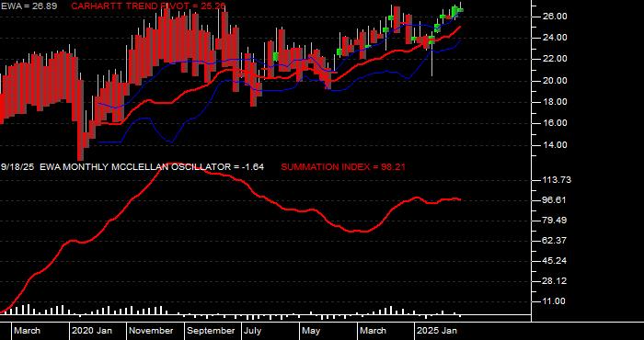Select the 2020 Jan time axis label
Image resolution: width=644 pixels, height=340 pixels.
click(x=92, y=331)
